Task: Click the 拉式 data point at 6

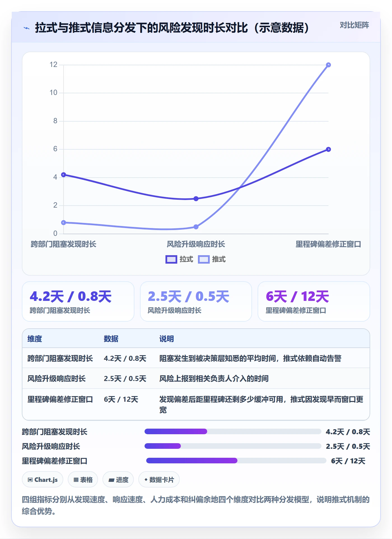Action: 328,149
